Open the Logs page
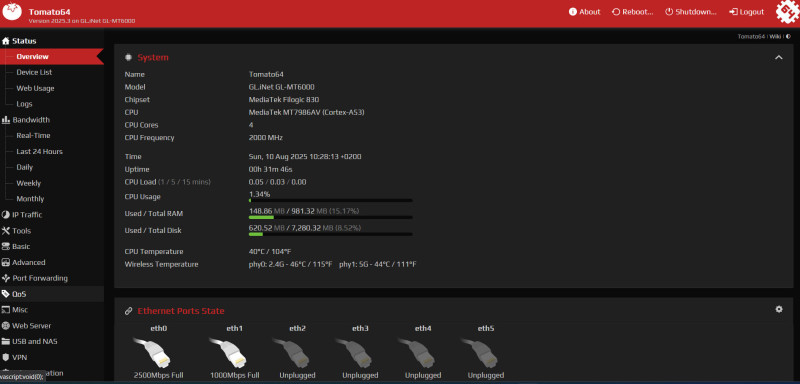Screen dimensions: 800x384 pos(24,104)
